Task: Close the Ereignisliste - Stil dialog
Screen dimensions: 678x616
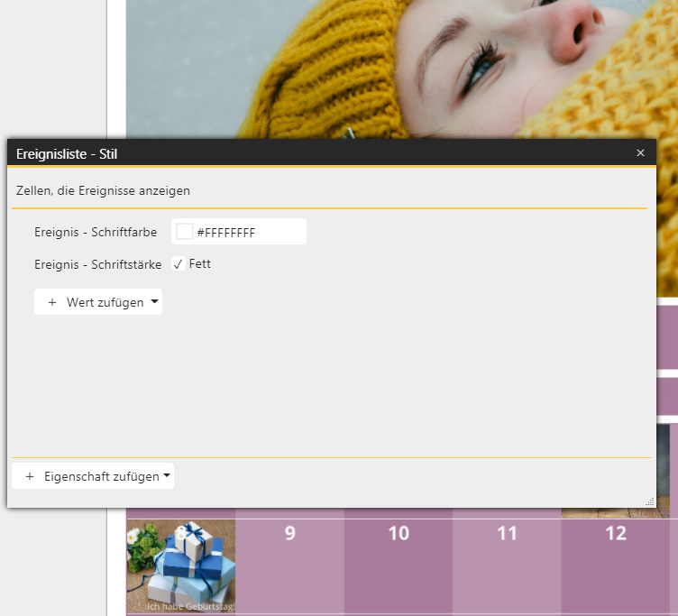Action: (x=640, y=152)
